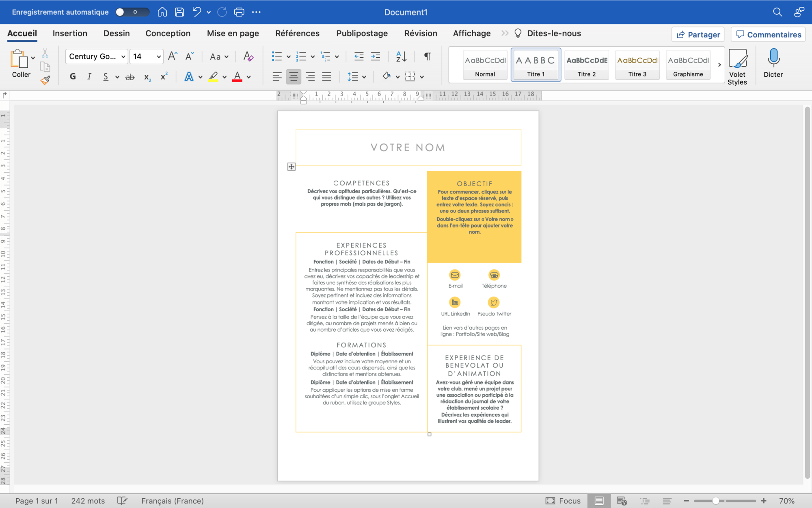Image resolution: width=812 pixels, height=508 pixels.
Task: Click the table move handle in document
Action: point(291,167)
